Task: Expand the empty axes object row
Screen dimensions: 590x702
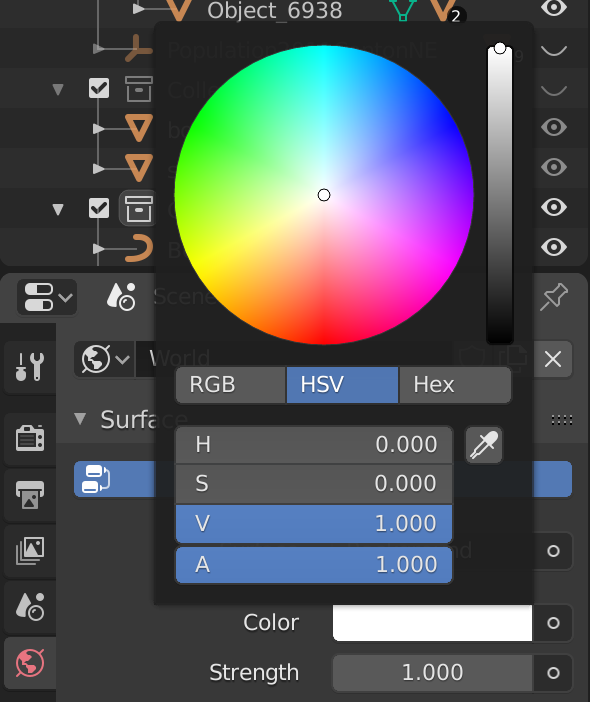Action: click(98, 49)
